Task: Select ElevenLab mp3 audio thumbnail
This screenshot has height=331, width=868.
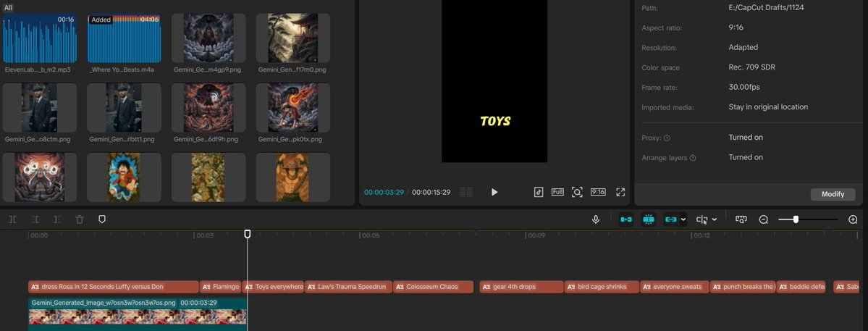Action: click(39, 38)
